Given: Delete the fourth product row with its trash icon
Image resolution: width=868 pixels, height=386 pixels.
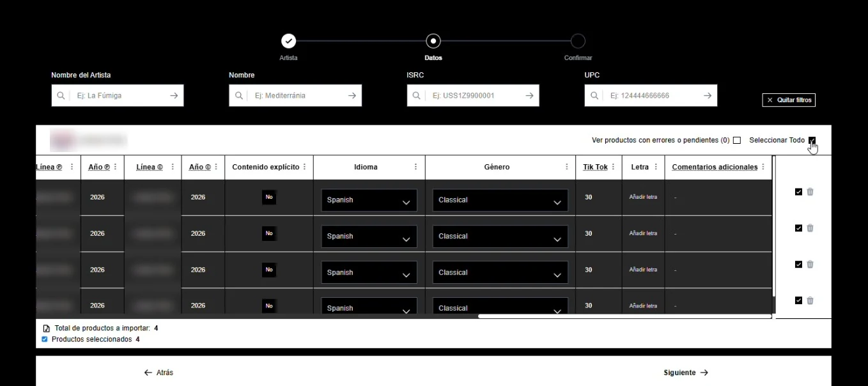Looking at the screenshot, I should (x=810, y=300).
